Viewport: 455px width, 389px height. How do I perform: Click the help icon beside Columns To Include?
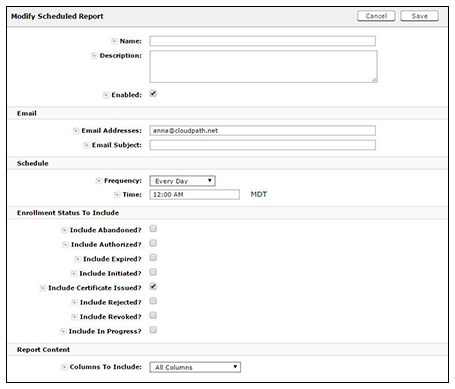64,367
